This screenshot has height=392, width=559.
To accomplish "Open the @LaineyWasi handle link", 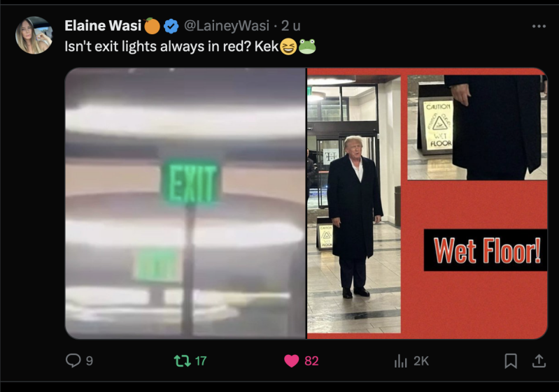I will click(227, 26).
